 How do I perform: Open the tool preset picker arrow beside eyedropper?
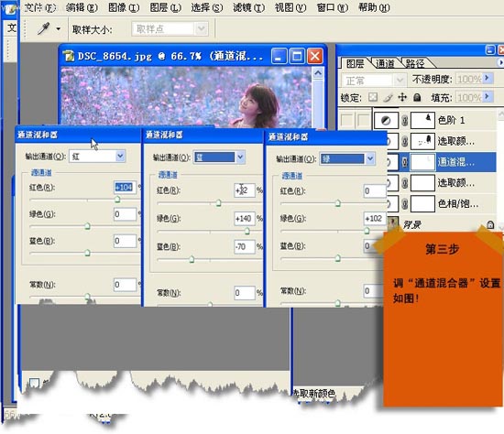[58, 29]
